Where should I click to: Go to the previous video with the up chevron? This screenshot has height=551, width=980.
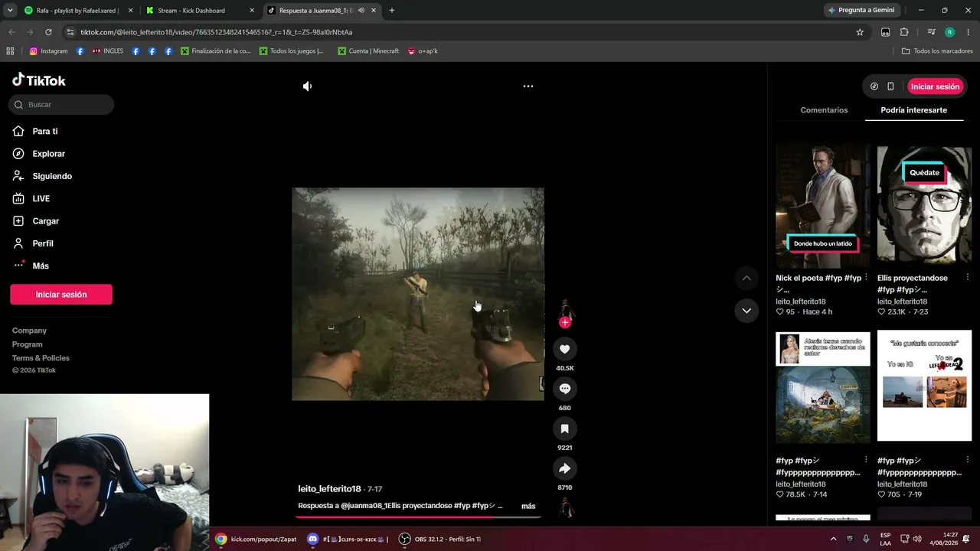(x=746, y=278)
